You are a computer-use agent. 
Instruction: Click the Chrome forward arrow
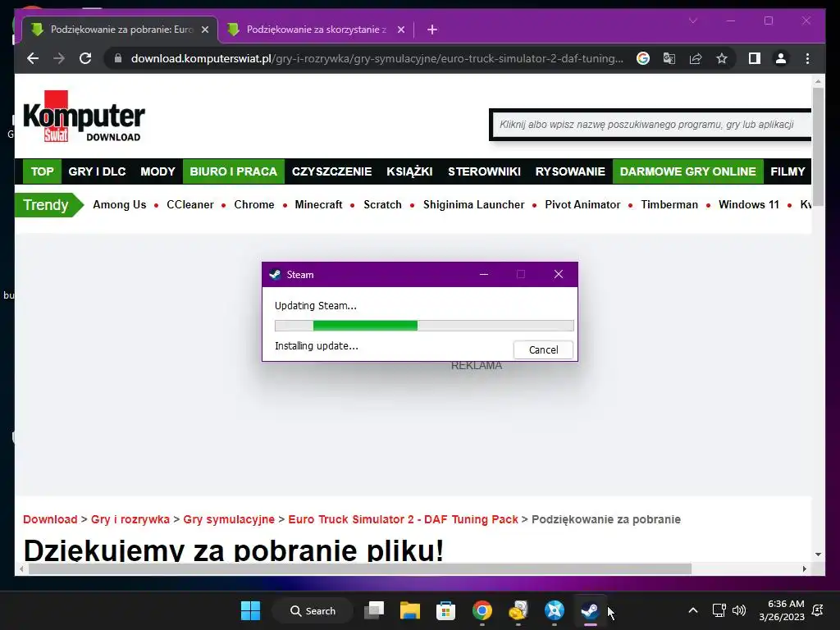tap(59, 58)
